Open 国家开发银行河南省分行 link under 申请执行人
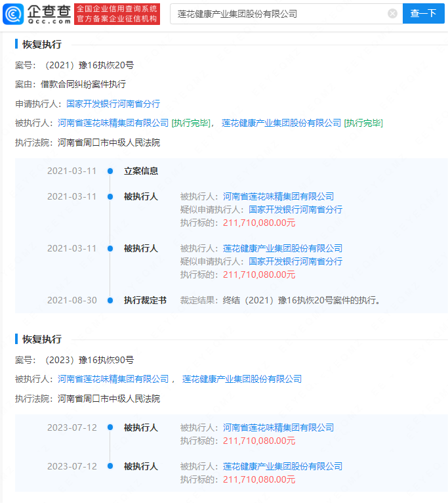The height and width of the screenshot is (503, 448). (113, 104)
